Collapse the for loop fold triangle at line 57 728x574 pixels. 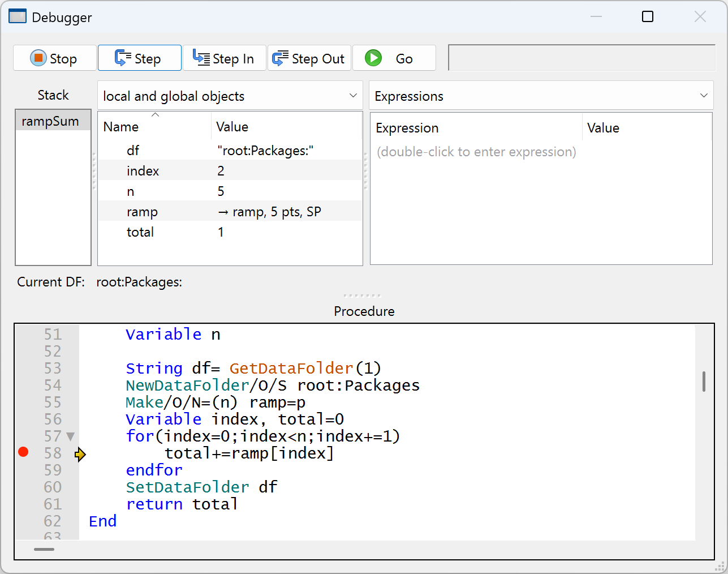click(71, 436)
